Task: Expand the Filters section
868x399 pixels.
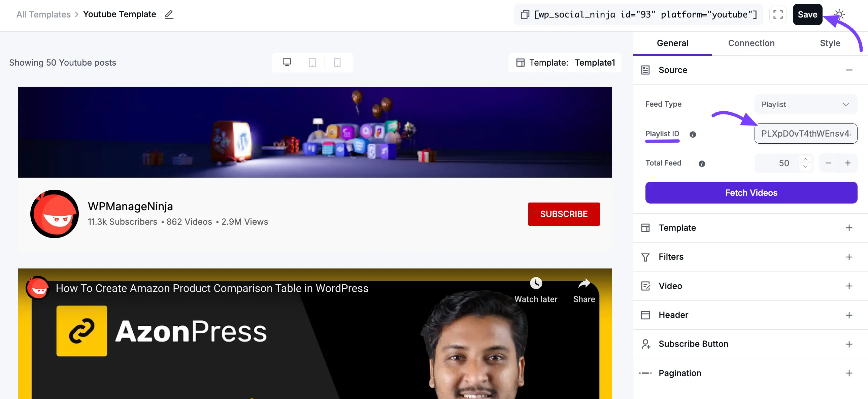Action: click(x=849, y=257)
